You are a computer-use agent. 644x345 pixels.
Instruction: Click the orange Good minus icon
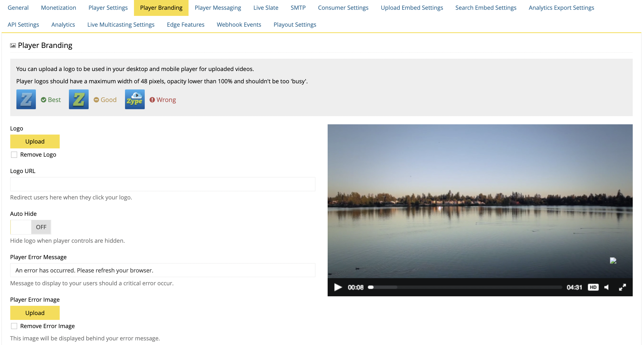[x=96, y=100]
